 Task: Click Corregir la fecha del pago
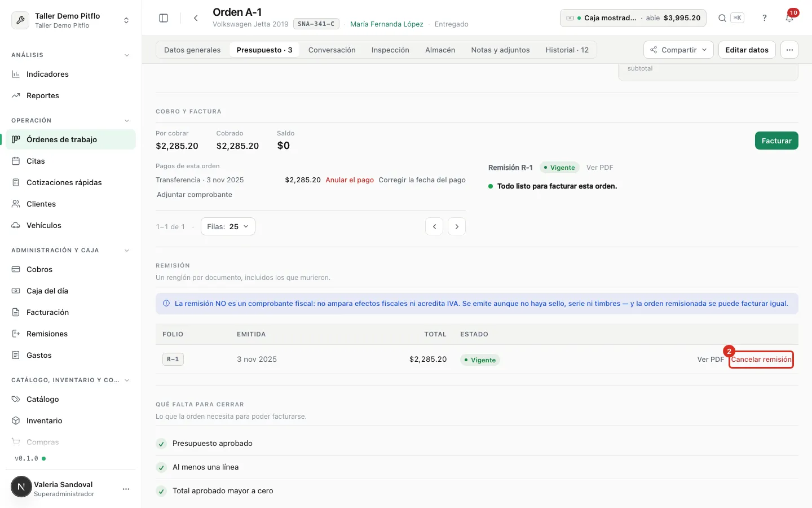pos(422,180)
